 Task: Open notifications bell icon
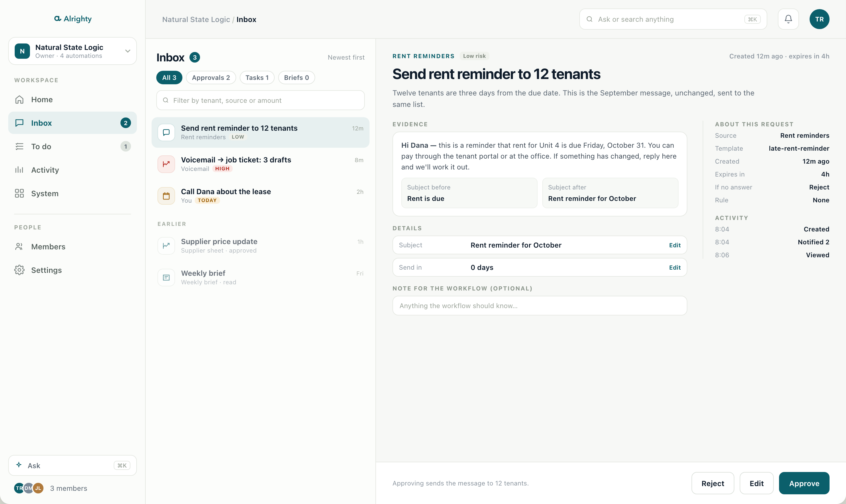pyautogui.click(x=788, y=19)
